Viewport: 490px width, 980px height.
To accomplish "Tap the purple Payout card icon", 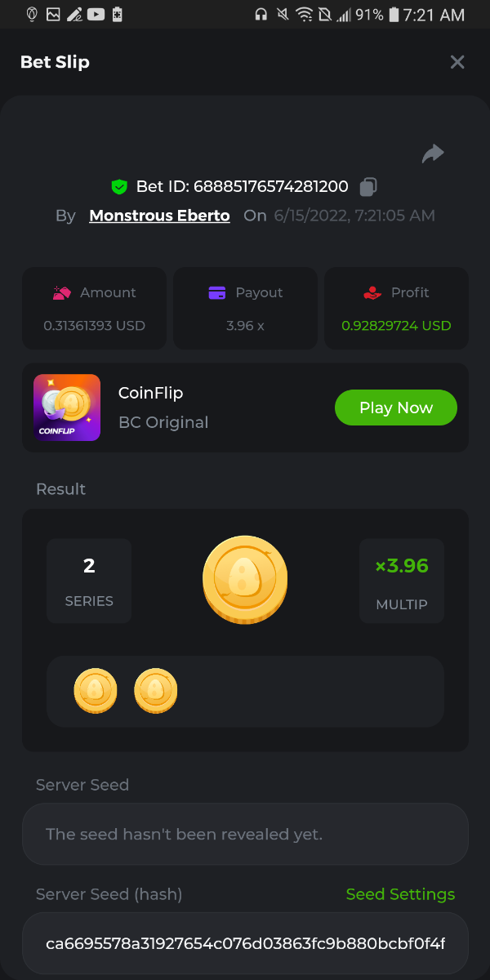I will [217, 292].
